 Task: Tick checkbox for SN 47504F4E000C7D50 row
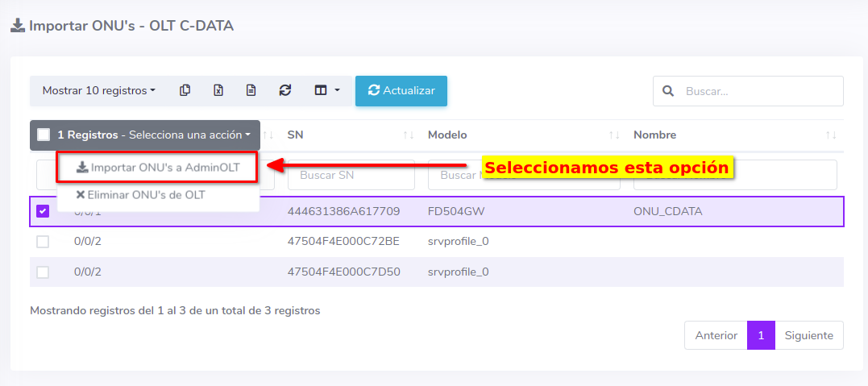tap(44, 272)
